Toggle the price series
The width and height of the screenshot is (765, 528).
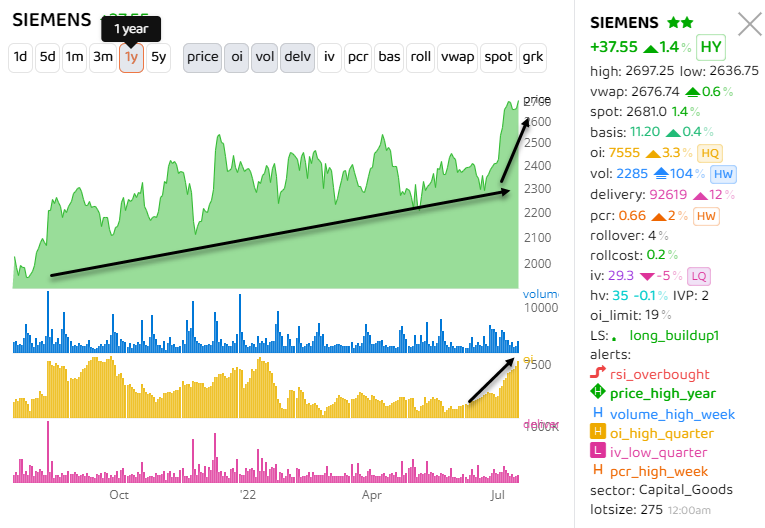click(202, 58)
